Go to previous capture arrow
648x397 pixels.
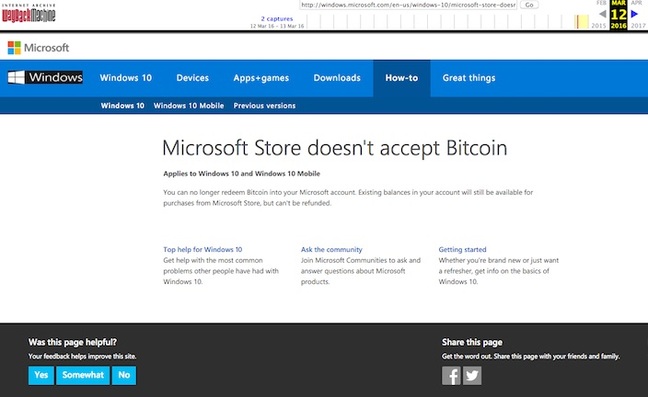point(603,14)
